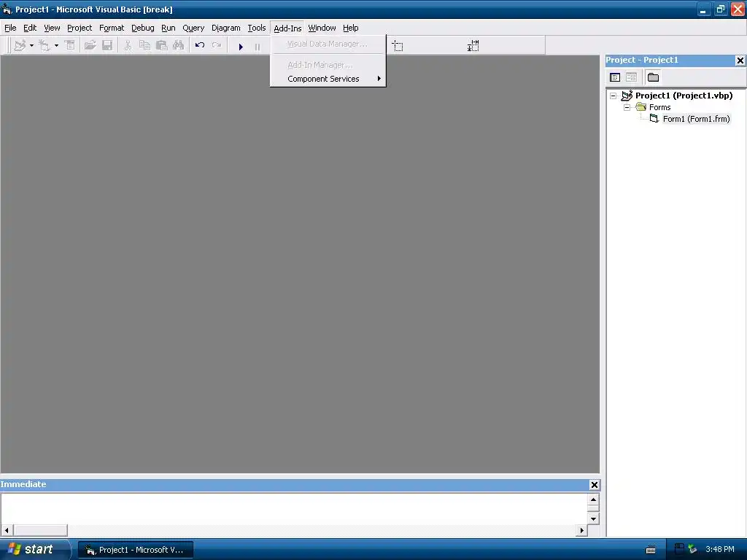The image size is (747, 560).
Task: Click the Continue run arrow button
Action: 241,47
